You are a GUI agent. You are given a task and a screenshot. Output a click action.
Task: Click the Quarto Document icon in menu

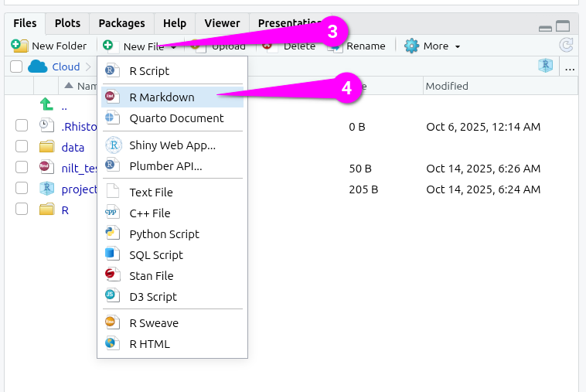pyautogui.click(x=112, y=118)
